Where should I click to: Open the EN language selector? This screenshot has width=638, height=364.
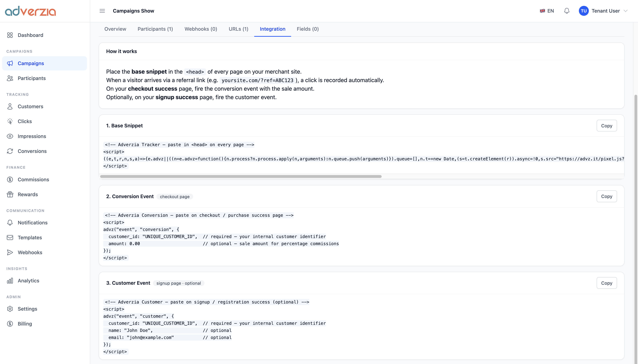pyautogui.click(x=547, y=11)
